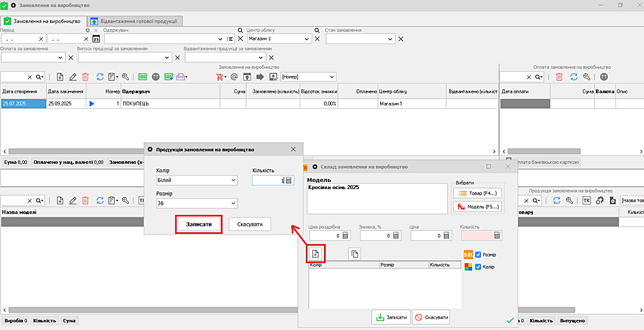This screenshot has height=330, width=644.
Task: Click the red trash icon in payment toolbar
Action: tap(559, 77)
